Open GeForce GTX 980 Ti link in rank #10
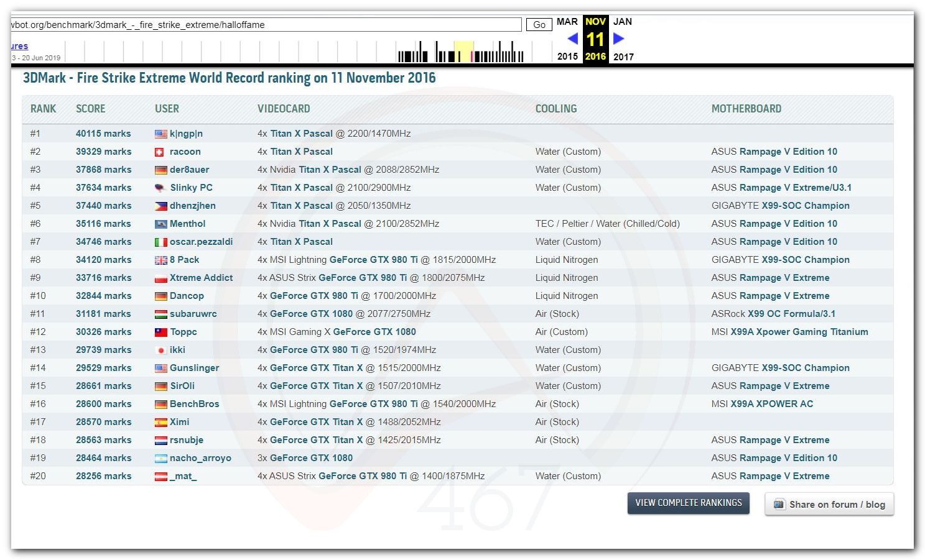Viewport: 925px width, 560px height. [314, 296]
